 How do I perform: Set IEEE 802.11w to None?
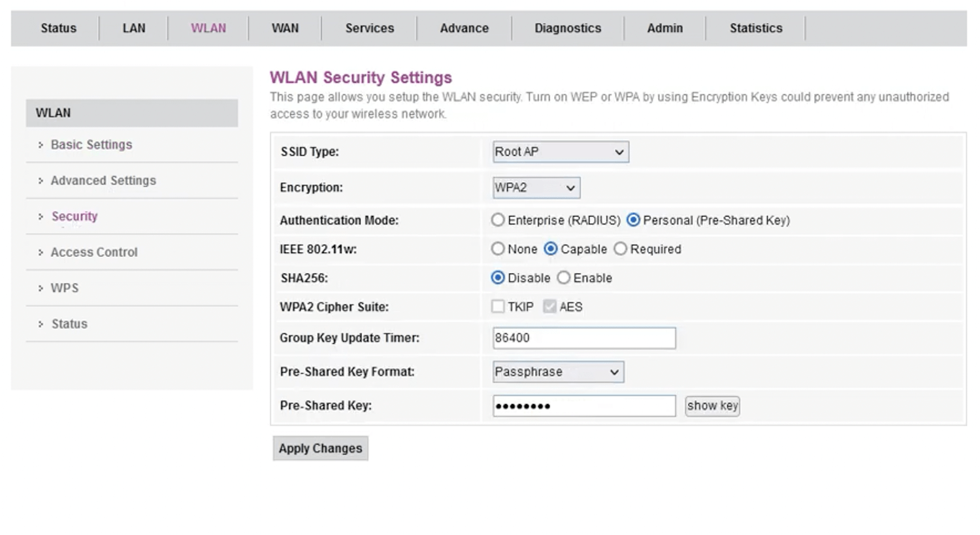498,249
